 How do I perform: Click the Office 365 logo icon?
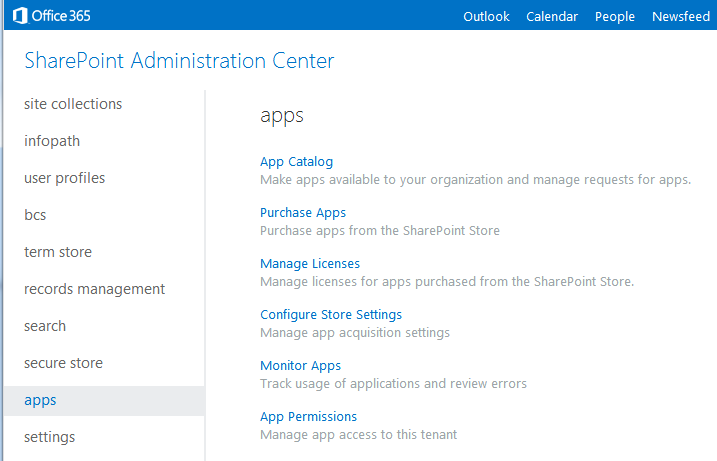click(x=20, y=16)
